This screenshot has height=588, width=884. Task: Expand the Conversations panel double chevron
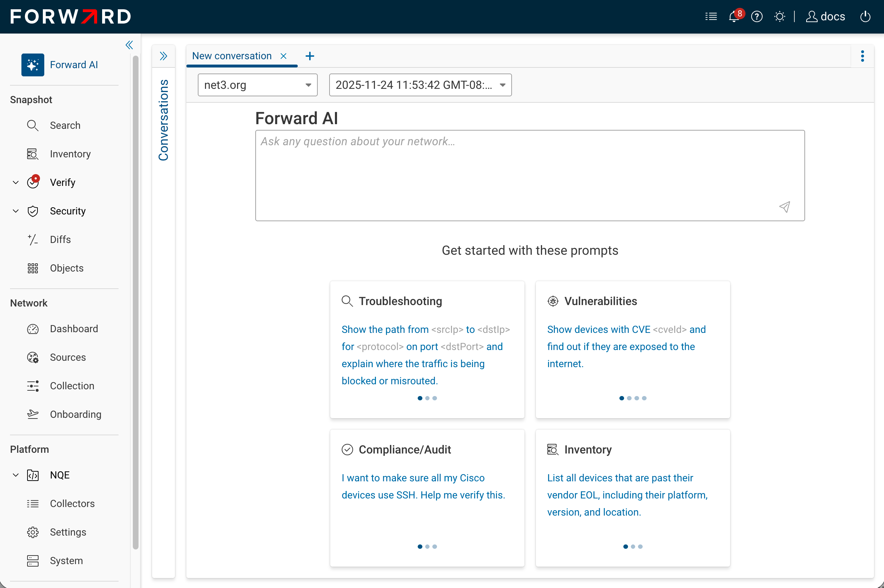point(164,56)
